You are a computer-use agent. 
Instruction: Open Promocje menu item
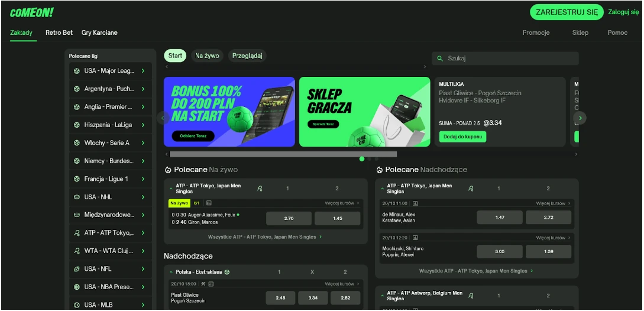(536, 33)
